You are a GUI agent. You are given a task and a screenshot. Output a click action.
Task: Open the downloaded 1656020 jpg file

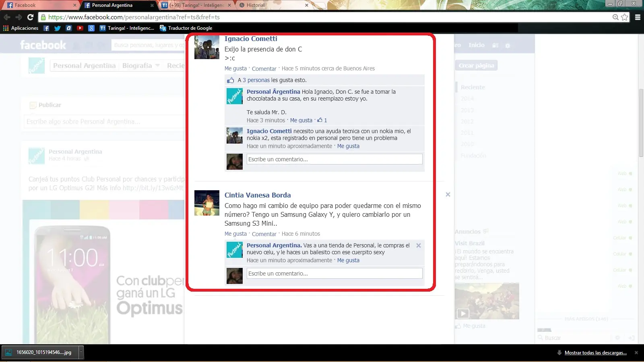click(40, 352)
